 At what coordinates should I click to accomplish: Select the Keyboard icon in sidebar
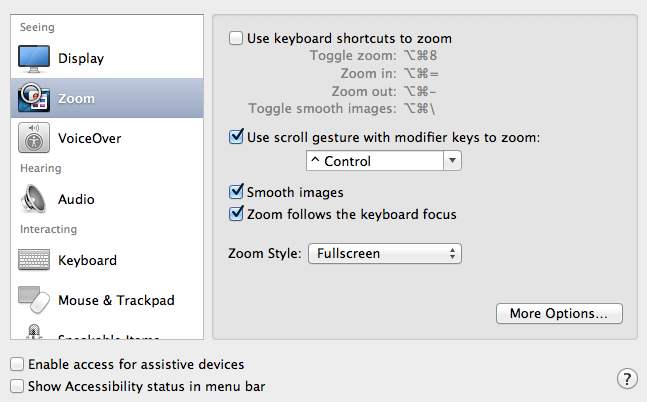pyautogui.click(x=34, y=260)
